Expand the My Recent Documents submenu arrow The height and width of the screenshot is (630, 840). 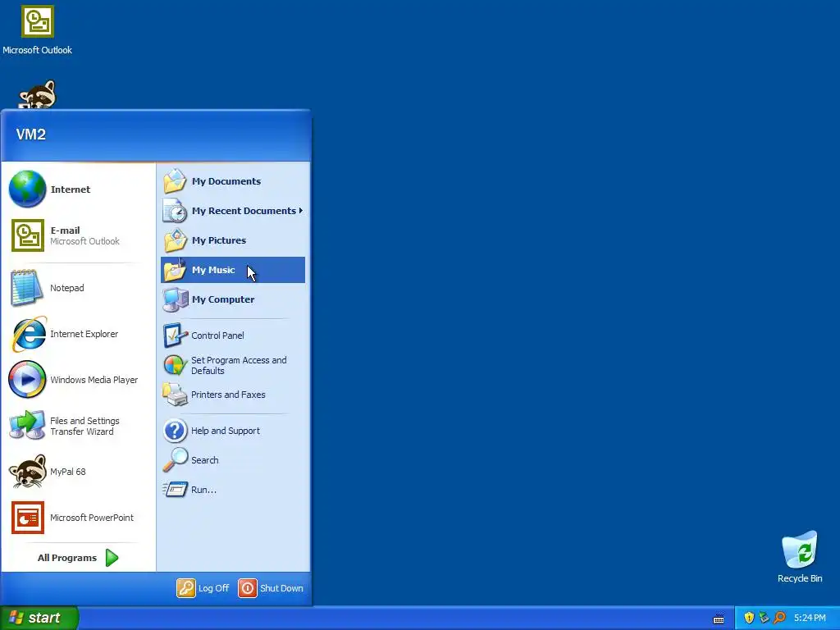click(300, 211)
